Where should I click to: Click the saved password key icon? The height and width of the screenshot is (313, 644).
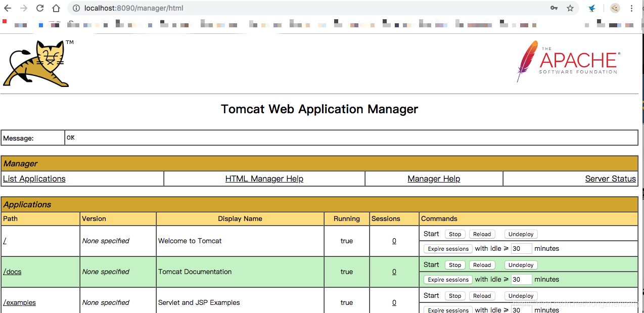(x=554, y=8)
